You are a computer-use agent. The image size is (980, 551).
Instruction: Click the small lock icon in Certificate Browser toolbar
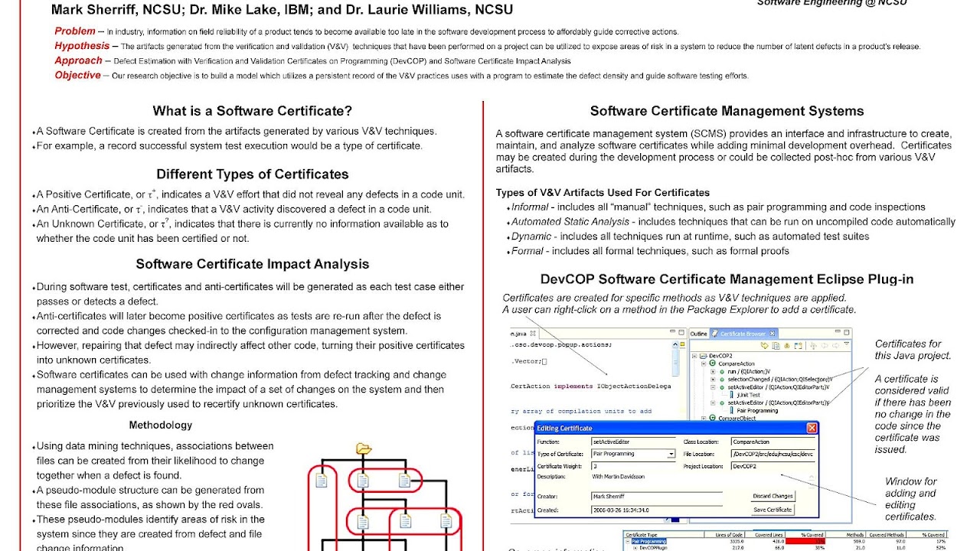tap(787, 346)
